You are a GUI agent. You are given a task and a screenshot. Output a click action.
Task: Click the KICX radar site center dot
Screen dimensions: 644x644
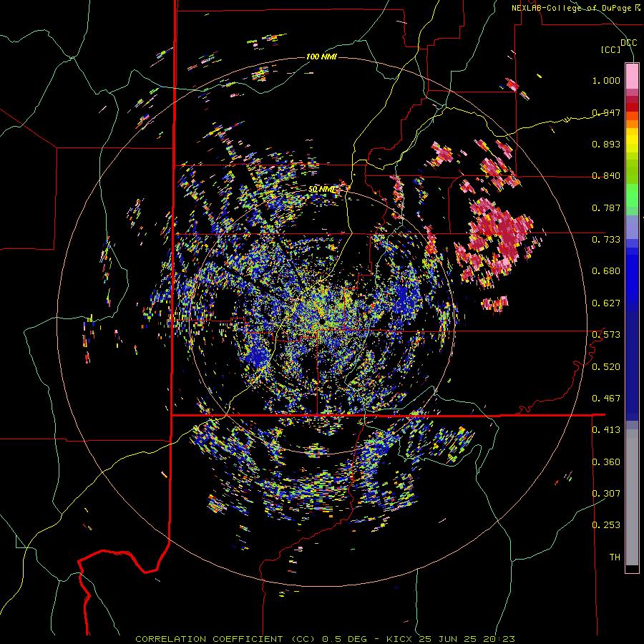point(323,321)
